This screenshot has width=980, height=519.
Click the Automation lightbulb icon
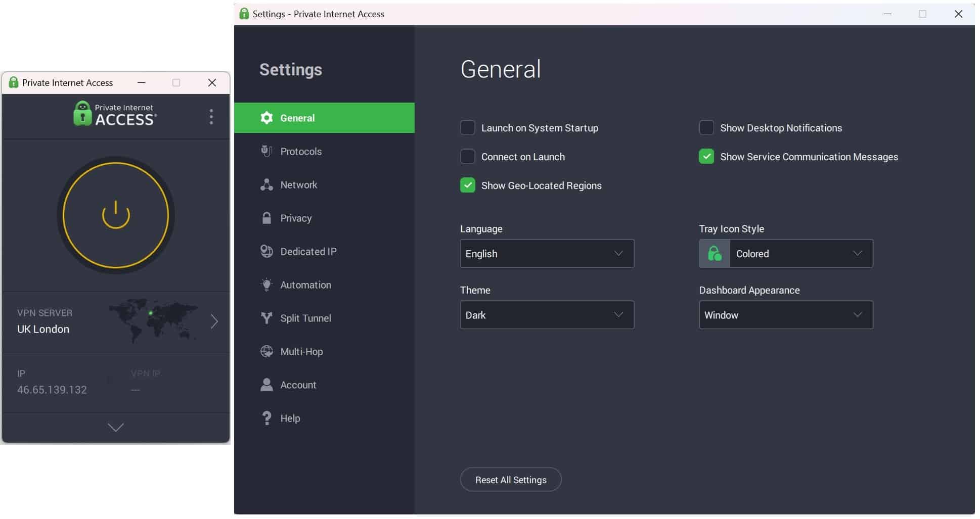[266, 285]
